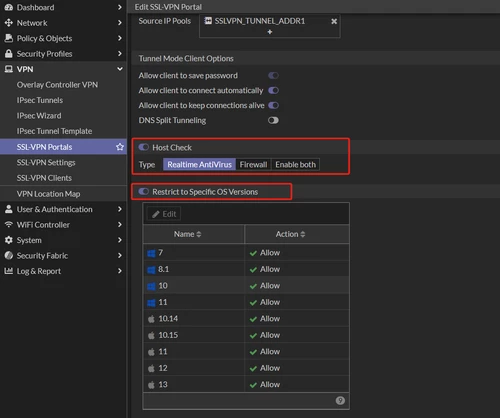Screen dimensions: 500x418
Task: Toggle Restrict to Specific OS Versions
Action: coord(144,191)
